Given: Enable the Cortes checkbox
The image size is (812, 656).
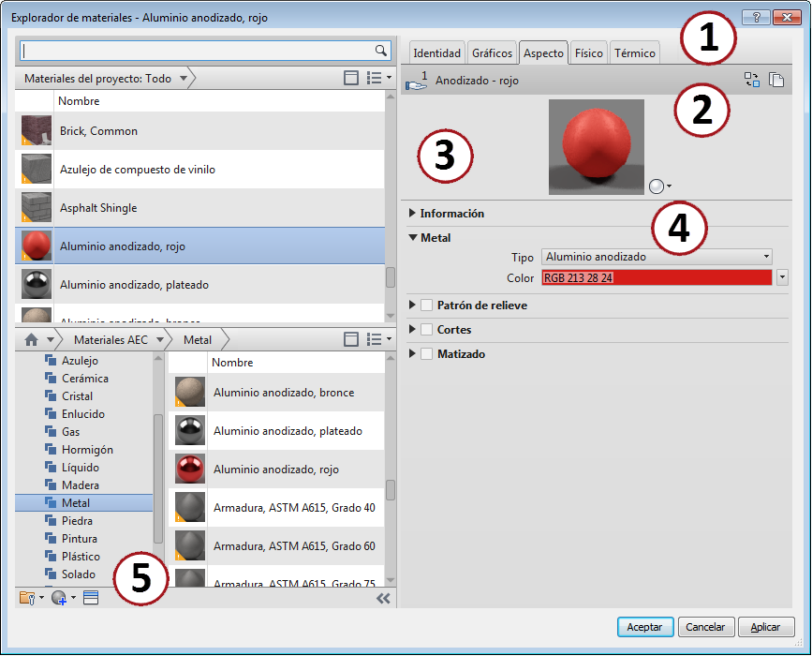Looking at the screenshot, I should coord(426,329).
